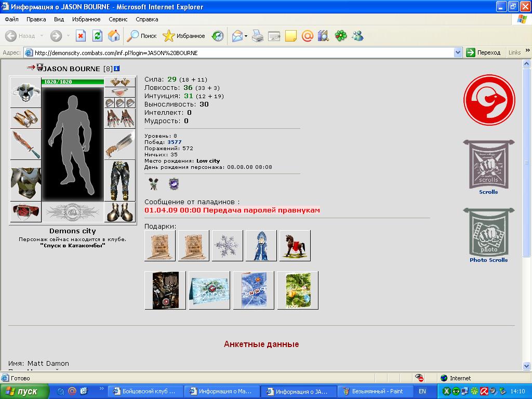Open the Справка menu

[147, 19]
